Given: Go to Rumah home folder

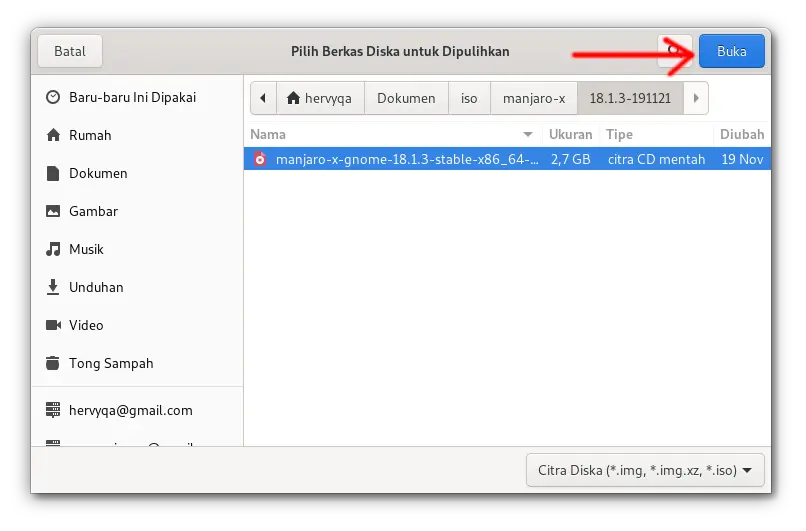Looking at the screenshot, I should click(x=137, y=135).
